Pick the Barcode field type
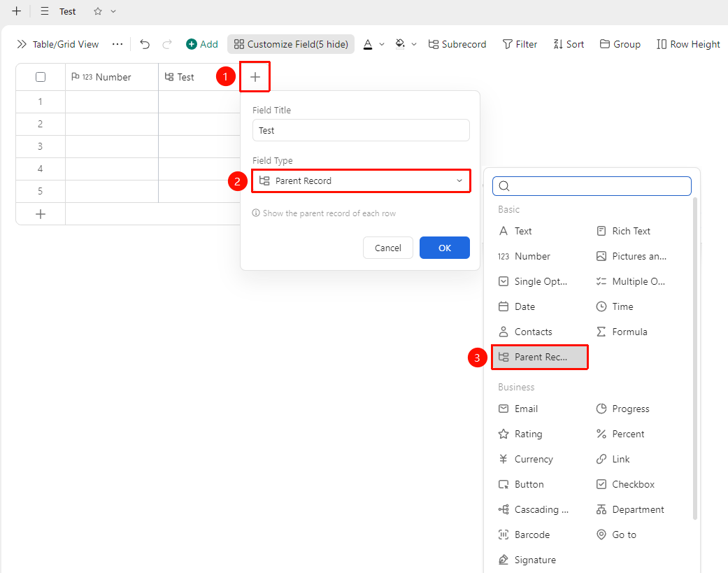The height and width of the screenshot is (573, 728). tap(524, 535)
